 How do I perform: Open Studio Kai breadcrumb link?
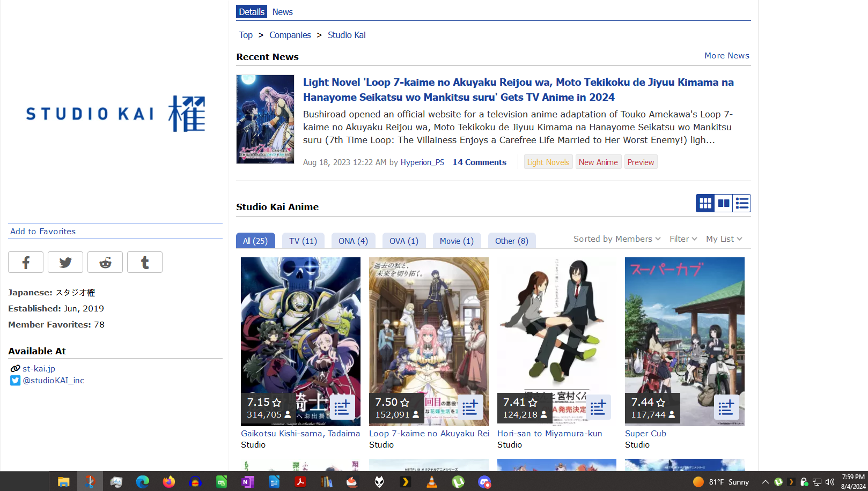point(347,35)
